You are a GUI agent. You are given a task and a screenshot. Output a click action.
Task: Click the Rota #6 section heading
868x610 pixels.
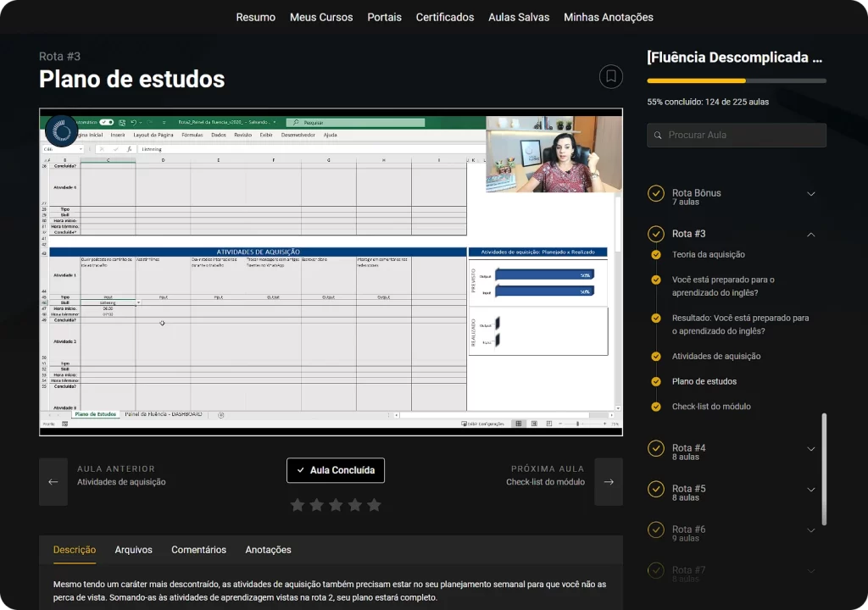[688, 530]
